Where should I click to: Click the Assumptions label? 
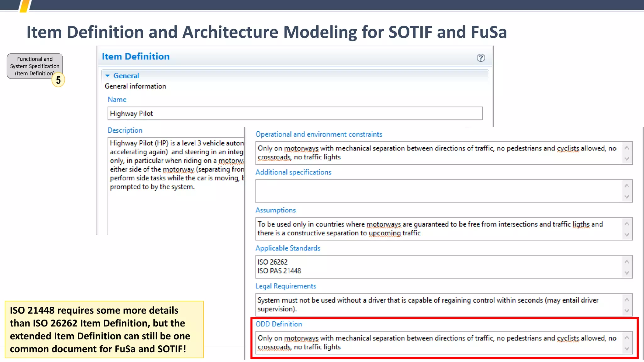tap(275, 210)
